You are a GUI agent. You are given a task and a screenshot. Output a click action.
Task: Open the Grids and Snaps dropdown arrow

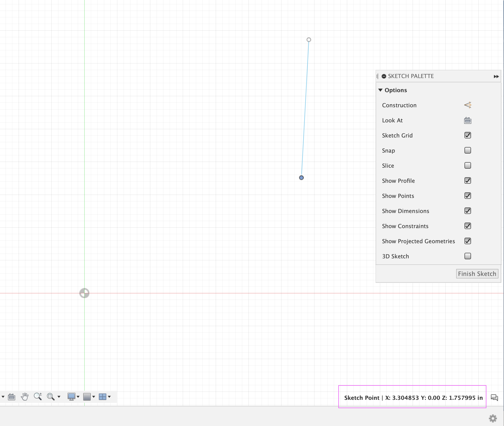(x=94, y=397)
